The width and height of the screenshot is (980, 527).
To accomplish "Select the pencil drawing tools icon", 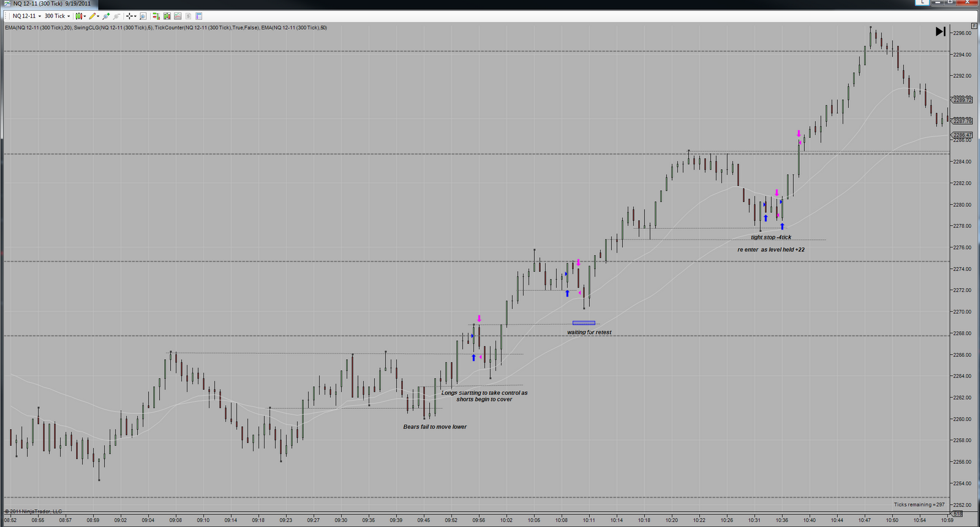I will click(92, 16).
